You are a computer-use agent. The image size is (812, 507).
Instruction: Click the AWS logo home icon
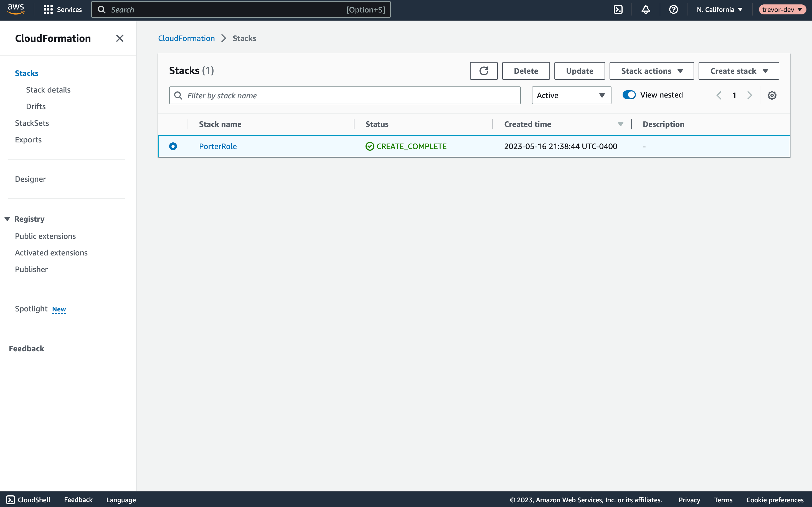pos(16,9)
